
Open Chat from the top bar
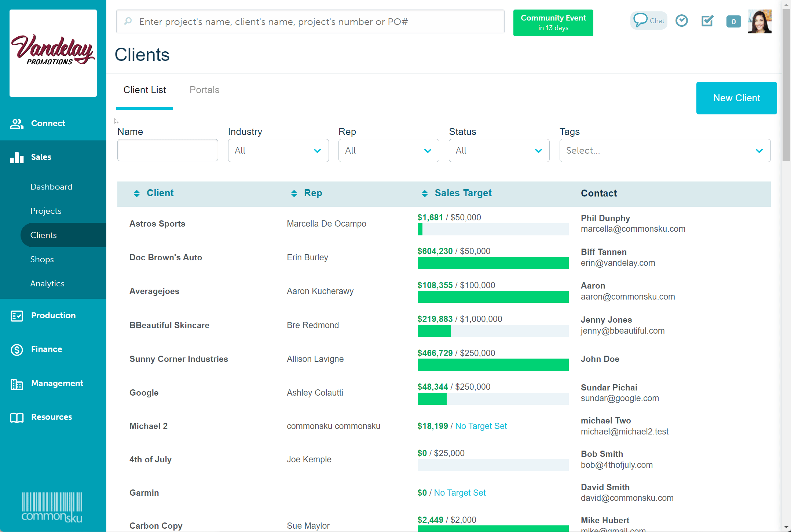pos(649,21)
